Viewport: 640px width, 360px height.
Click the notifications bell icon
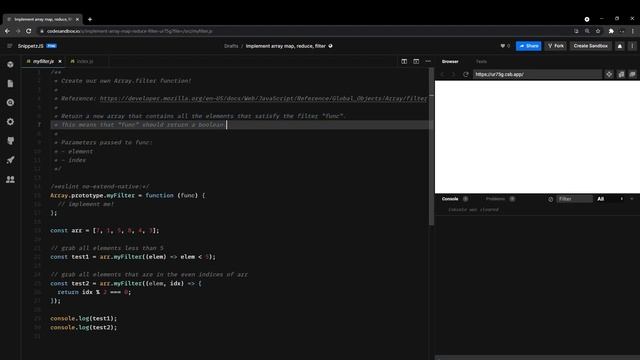[x=620, y=46]
